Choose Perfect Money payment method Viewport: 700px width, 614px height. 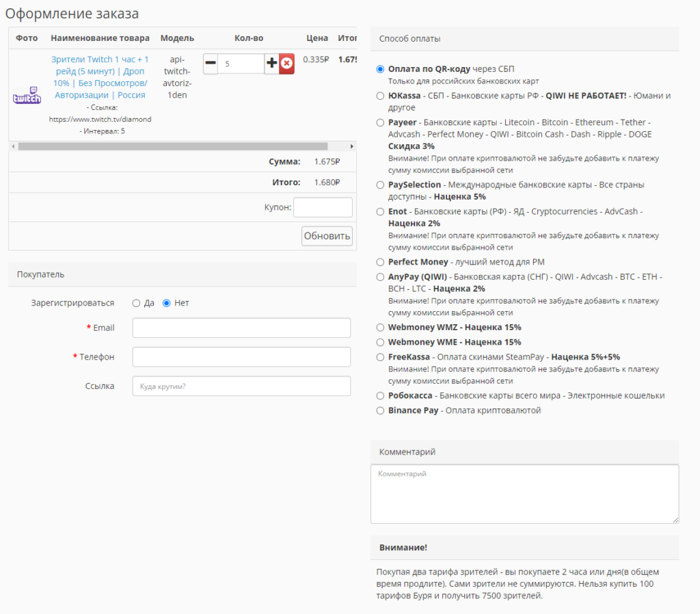[380, 262]
